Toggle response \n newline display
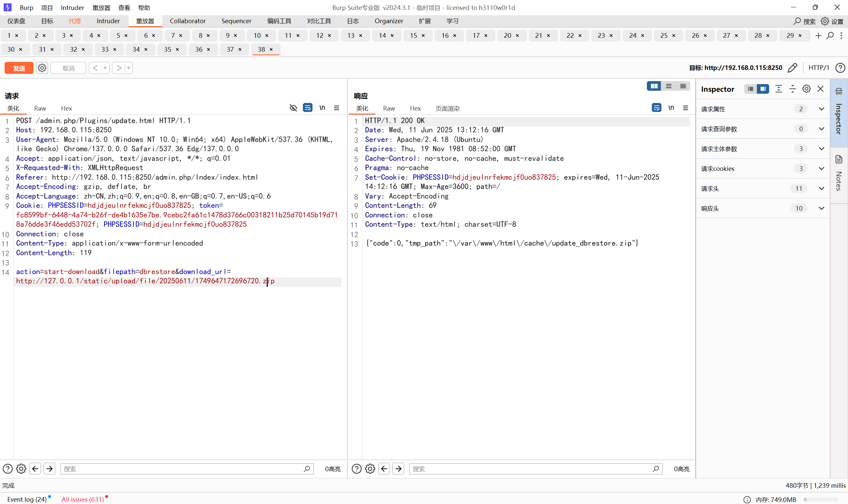This screenshot has height=504, width=848. tap(671, 108)
